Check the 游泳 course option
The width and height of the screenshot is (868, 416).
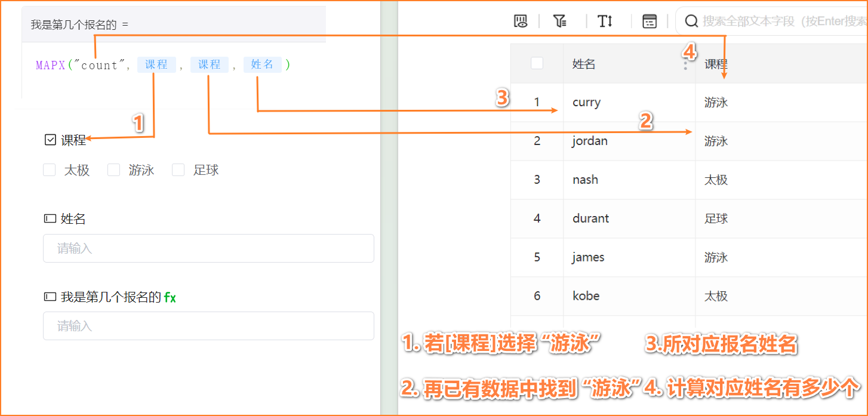[x=114, y=170]
